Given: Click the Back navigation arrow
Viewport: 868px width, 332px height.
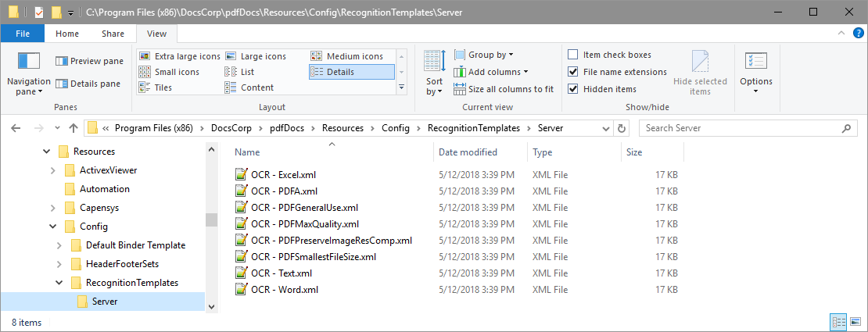Looking at the screenshot, I should point(16,128).
